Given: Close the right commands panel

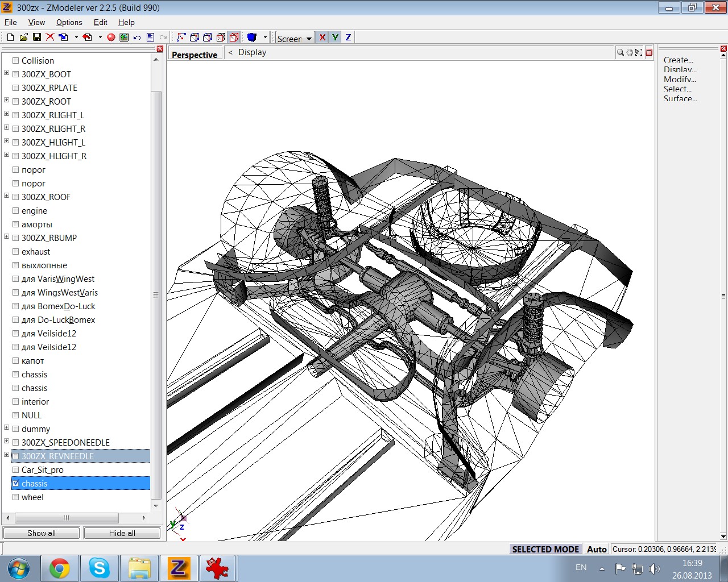Looking at the screenshot, I should 723,49.
